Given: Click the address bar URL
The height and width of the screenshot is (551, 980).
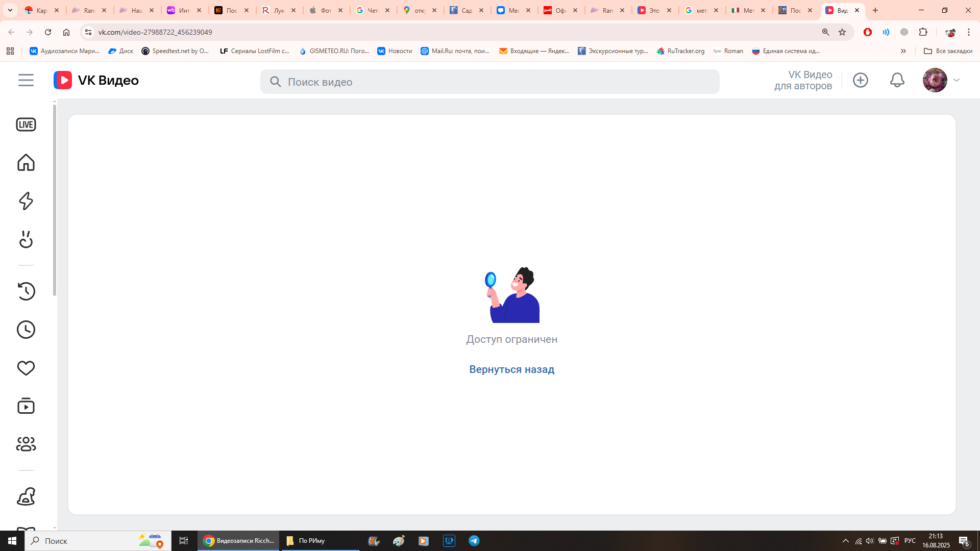Looking at the screenshot, I should (155, 32).
